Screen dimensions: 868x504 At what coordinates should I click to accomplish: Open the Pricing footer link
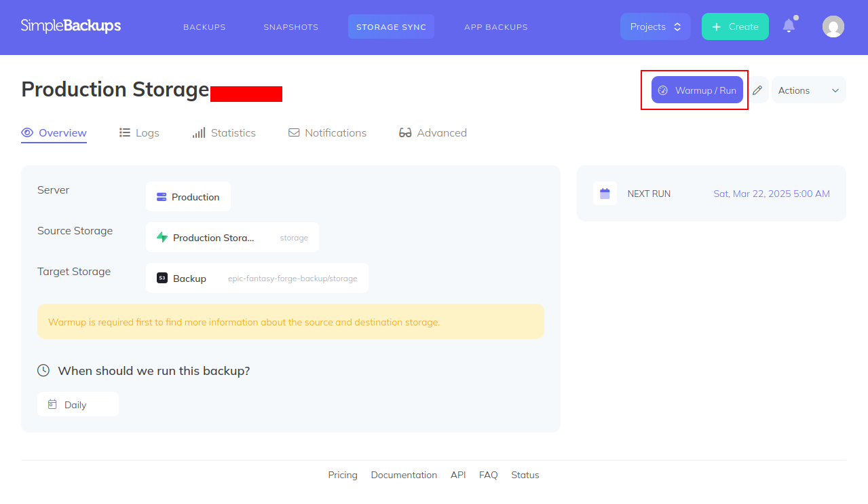click(343, 475)
